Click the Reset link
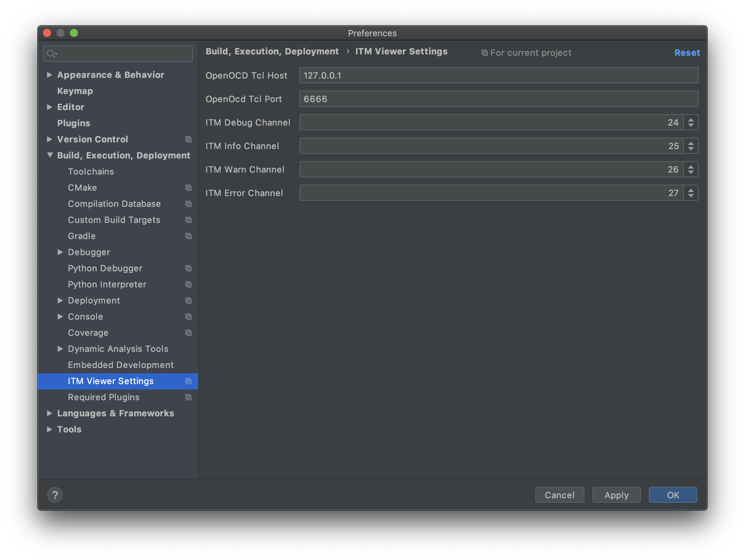745x560 pixels. (x=687, y=52)
